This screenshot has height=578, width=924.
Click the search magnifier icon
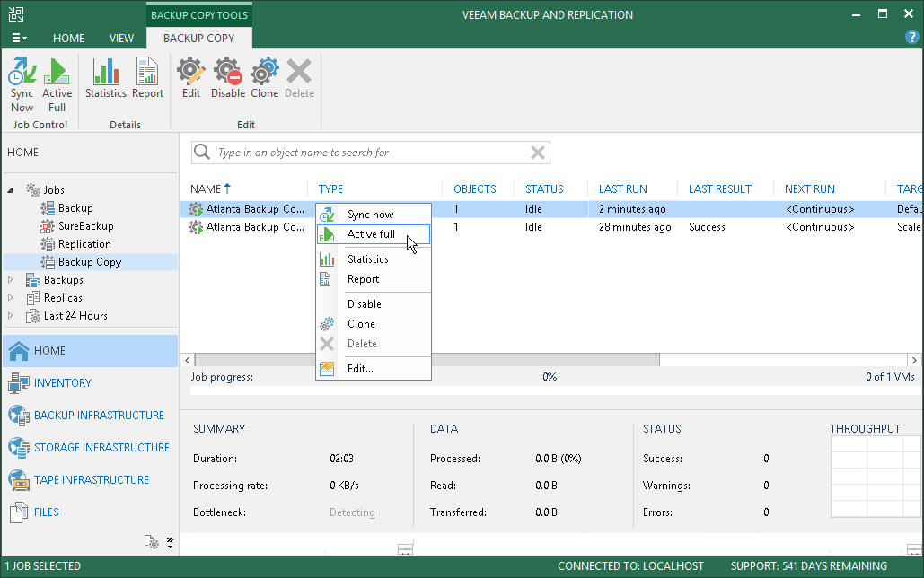[202, 152]
